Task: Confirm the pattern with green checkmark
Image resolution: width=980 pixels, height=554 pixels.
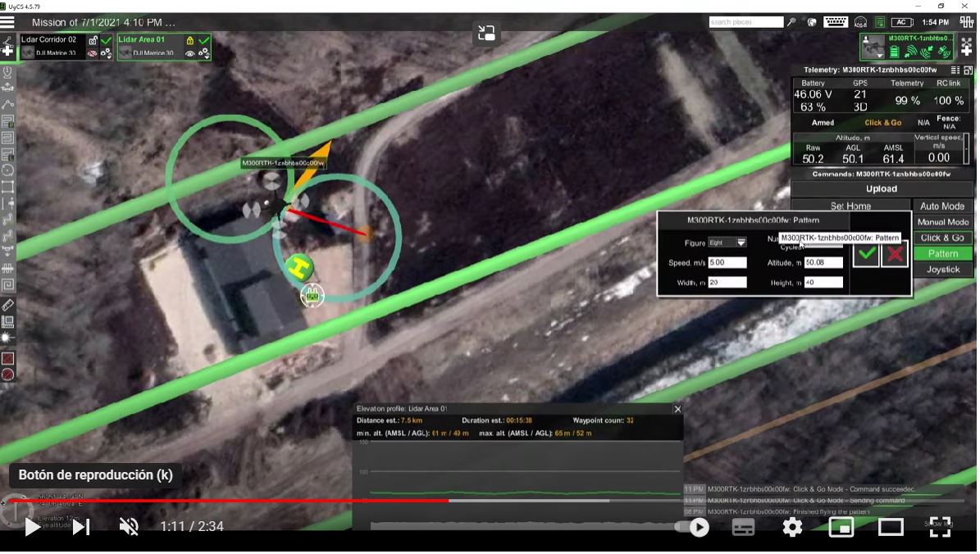Action: pos(866,253)
